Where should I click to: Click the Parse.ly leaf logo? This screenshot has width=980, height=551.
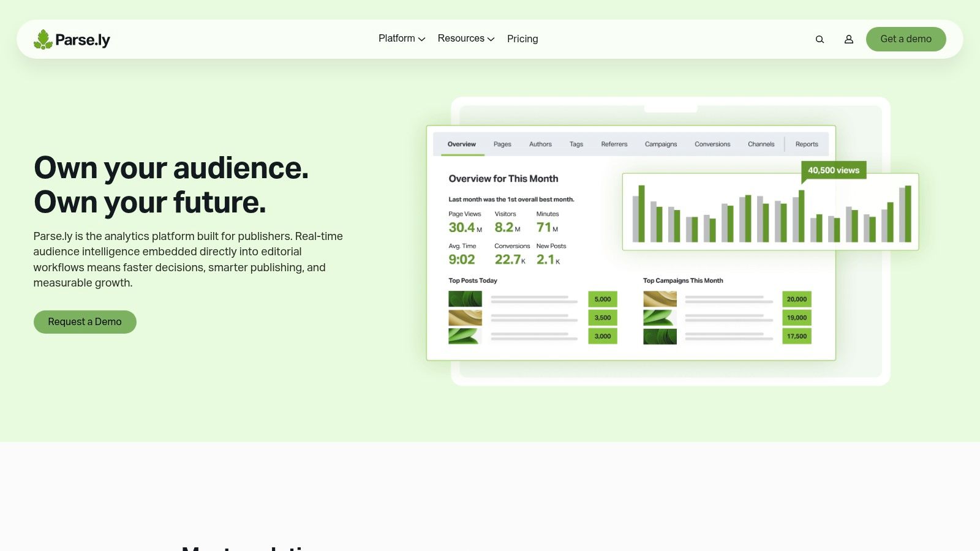tap(43, 39)
